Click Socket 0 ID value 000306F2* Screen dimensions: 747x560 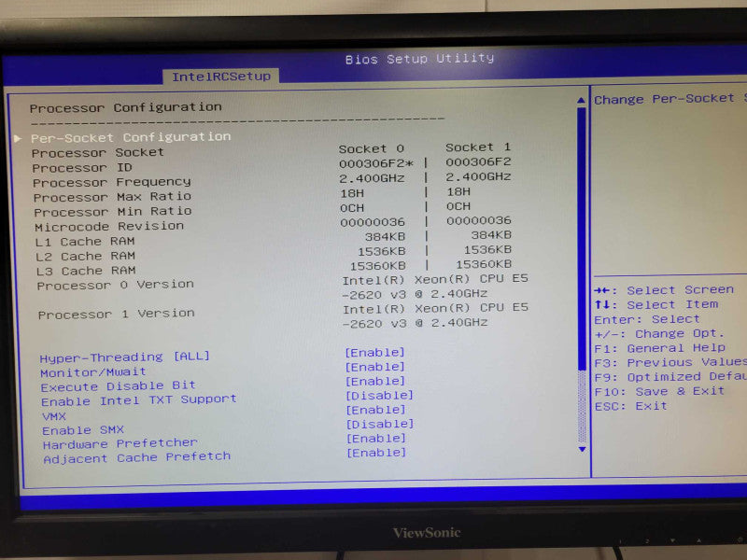[376, 163]
